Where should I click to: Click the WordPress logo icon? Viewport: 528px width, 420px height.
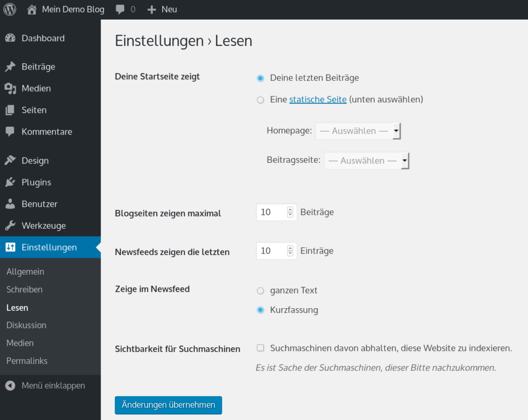(10, 9)
